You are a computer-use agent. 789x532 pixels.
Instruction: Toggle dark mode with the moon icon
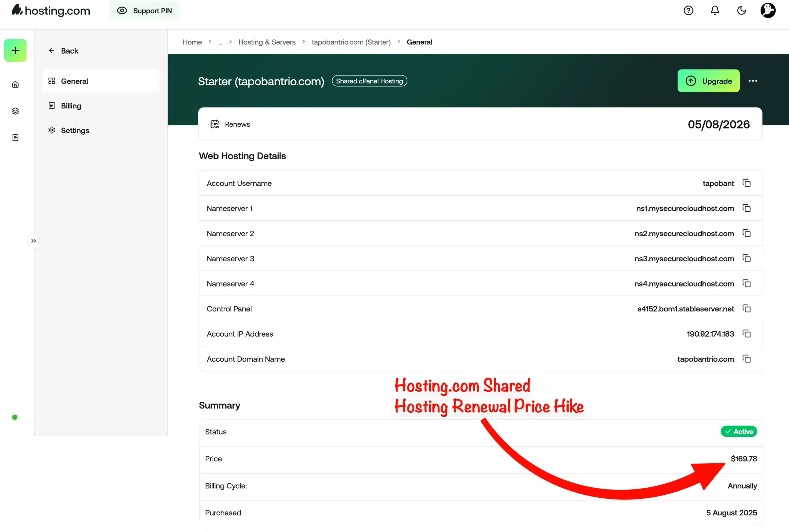741,10
